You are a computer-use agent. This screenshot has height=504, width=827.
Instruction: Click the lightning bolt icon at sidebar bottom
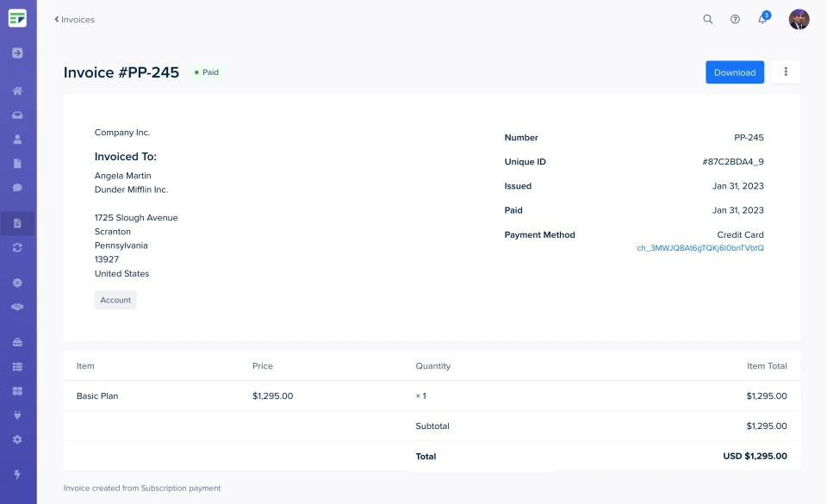click(x=17, y=476)
